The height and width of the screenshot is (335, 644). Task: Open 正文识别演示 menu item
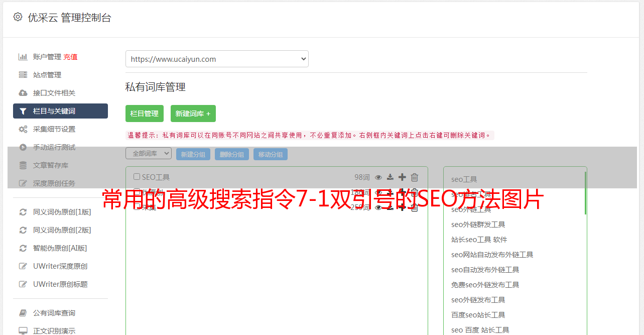pyautogui.click(x=54, y=331)
